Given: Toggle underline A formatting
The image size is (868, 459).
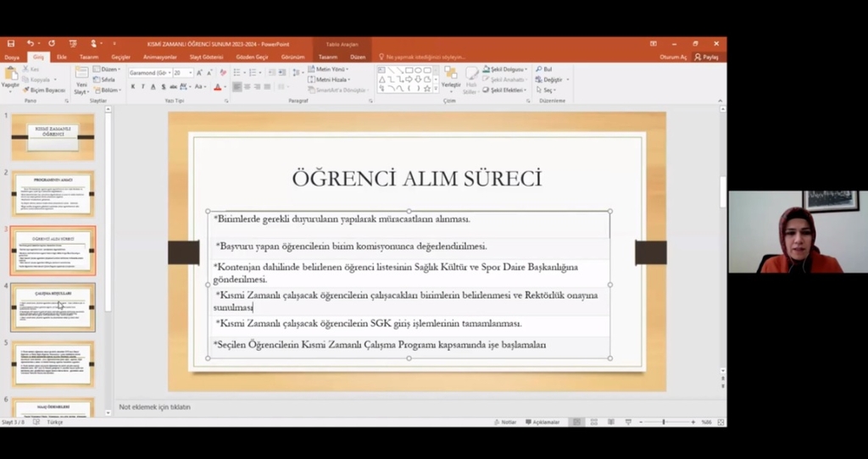Looking at the screenshot, I should 153,87.
